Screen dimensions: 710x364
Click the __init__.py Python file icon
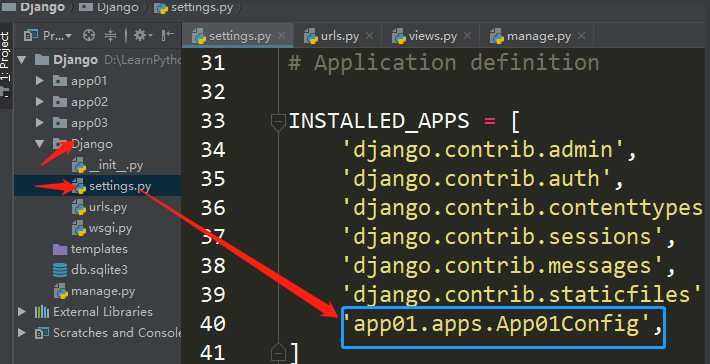79,165
